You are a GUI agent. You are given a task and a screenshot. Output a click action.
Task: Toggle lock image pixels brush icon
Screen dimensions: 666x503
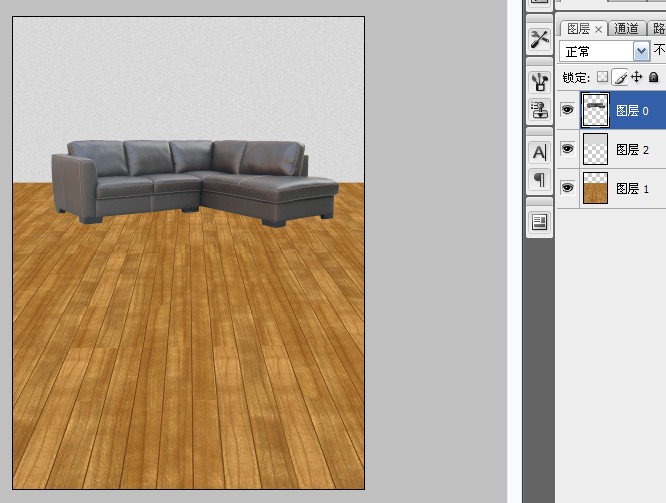[620, 77]
